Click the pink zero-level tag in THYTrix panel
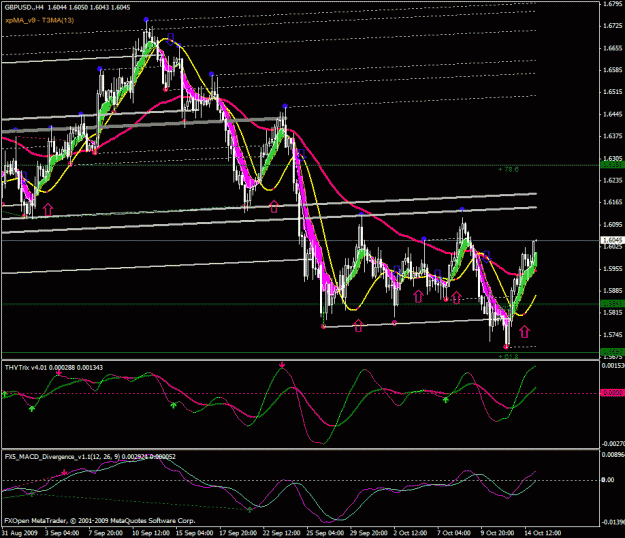The height and width of the screenshot is (538, 625). click(x=611, y=393)
